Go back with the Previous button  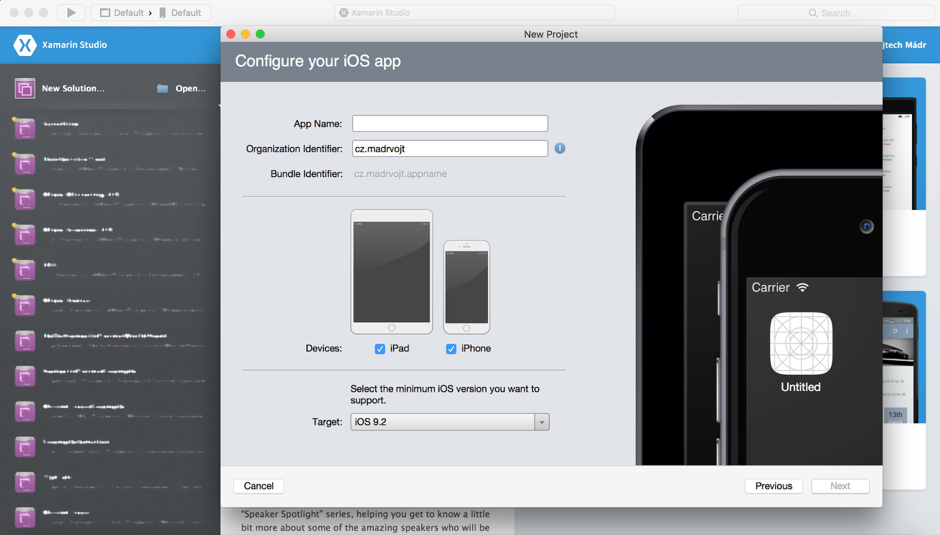point(773,486)
